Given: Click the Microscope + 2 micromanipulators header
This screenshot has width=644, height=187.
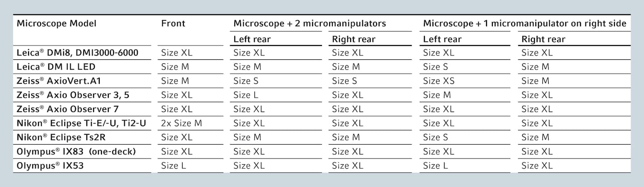Looking at the screenshot, I should tap(309, 23).
